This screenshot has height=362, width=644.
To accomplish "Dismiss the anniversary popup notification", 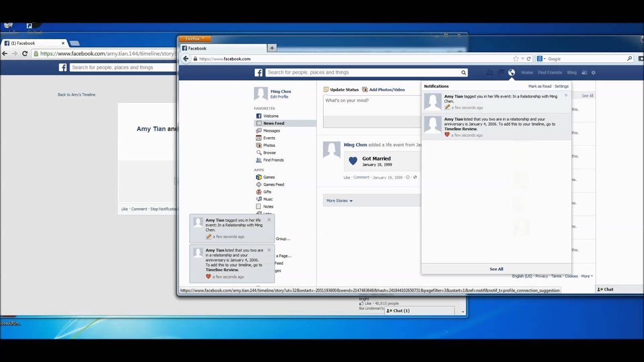I will pos(269,250).
